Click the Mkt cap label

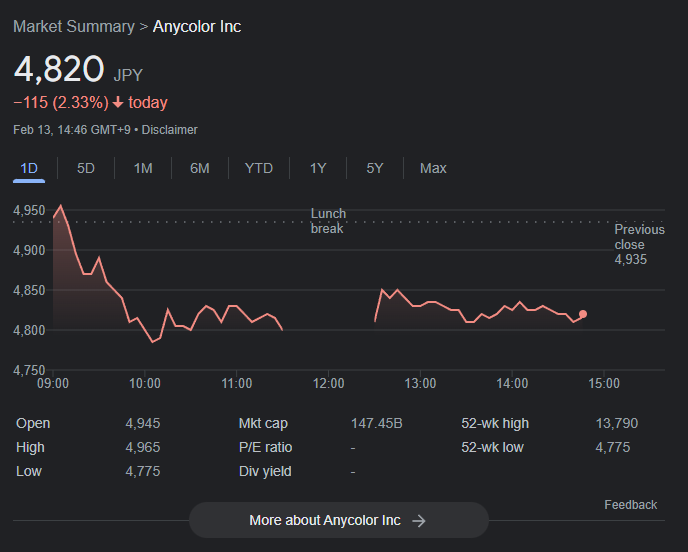coord(263,423)
